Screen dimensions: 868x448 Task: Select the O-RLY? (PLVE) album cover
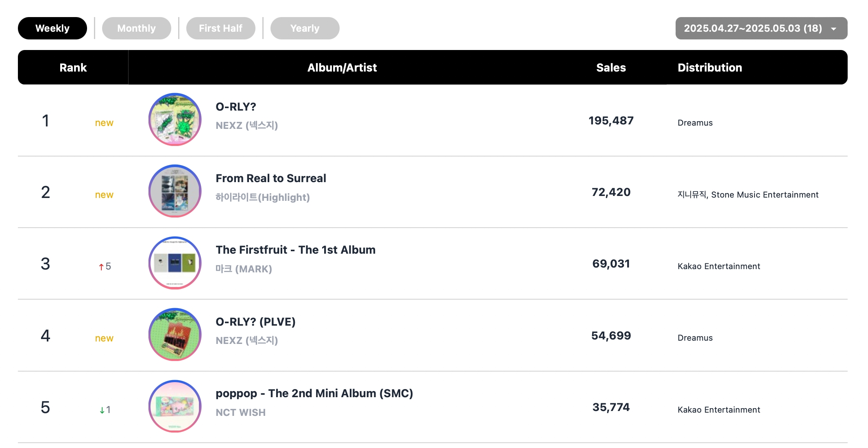coord(175,335)
